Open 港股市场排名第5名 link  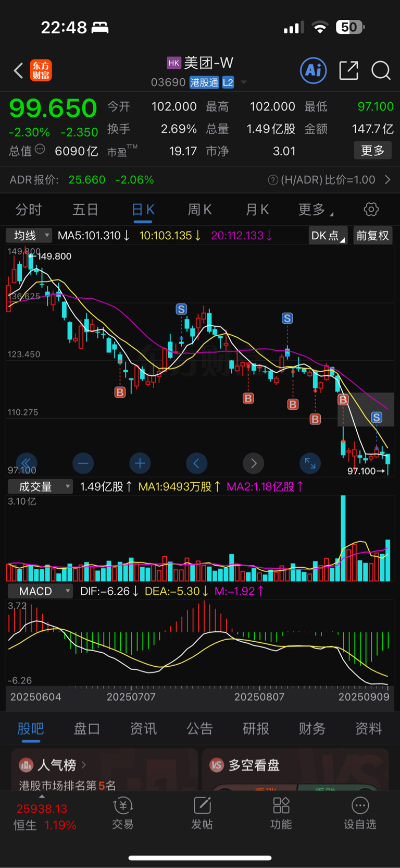click(x=67, y=785)
